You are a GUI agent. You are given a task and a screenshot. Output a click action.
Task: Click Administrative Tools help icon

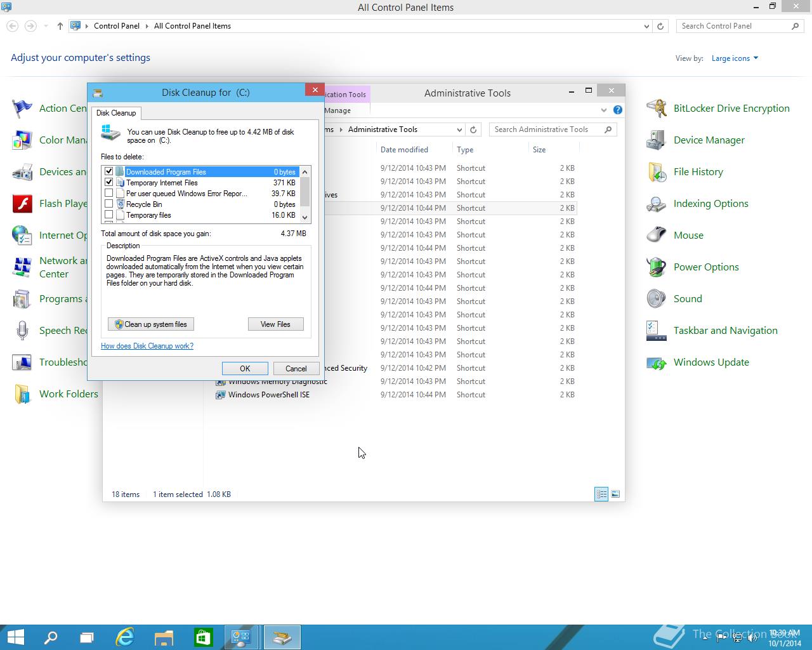click(617, 110)
